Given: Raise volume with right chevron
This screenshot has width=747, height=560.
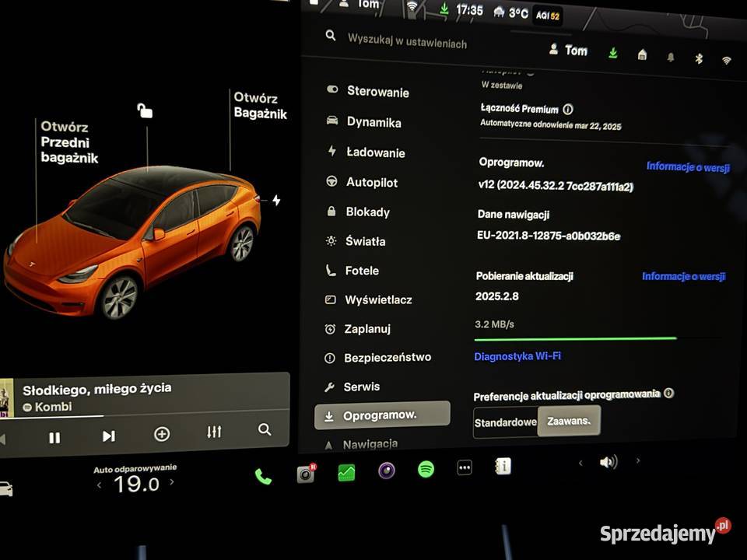Looking at the screenshot, I should click(638, 460).
